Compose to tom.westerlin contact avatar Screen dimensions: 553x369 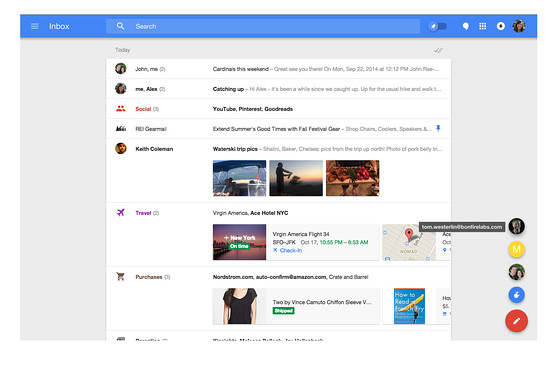tap(516, 226)
